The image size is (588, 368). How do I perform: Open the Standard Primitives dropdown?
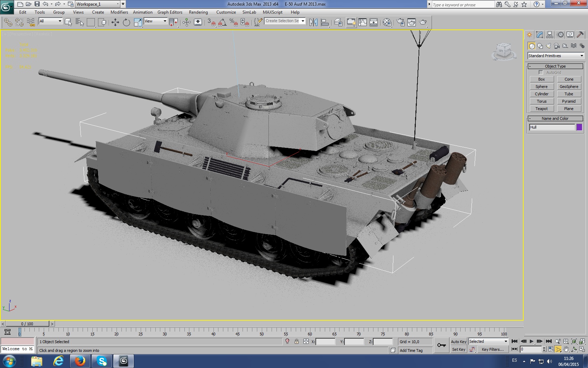click(x=556, y=56)
